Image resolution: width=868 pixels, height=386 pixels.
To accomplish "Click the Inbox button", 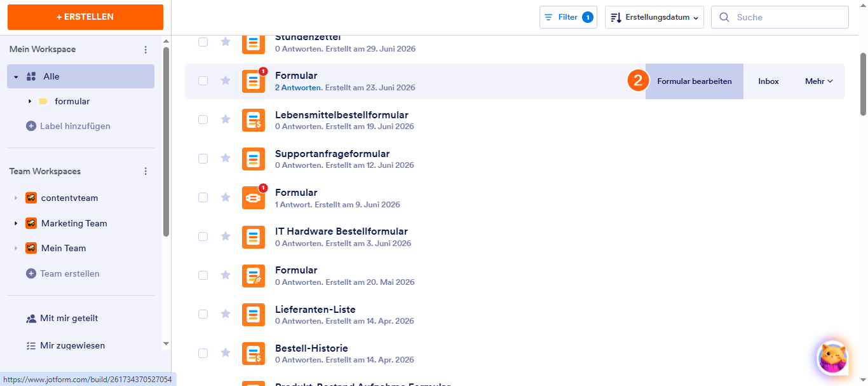I will (x=768, y=81).
